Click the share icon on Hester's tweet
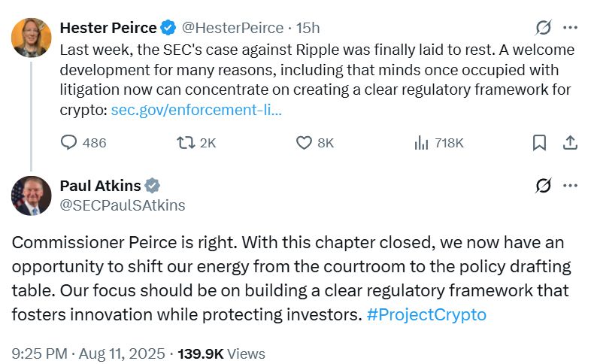The image size is (591, 364). 570,142
